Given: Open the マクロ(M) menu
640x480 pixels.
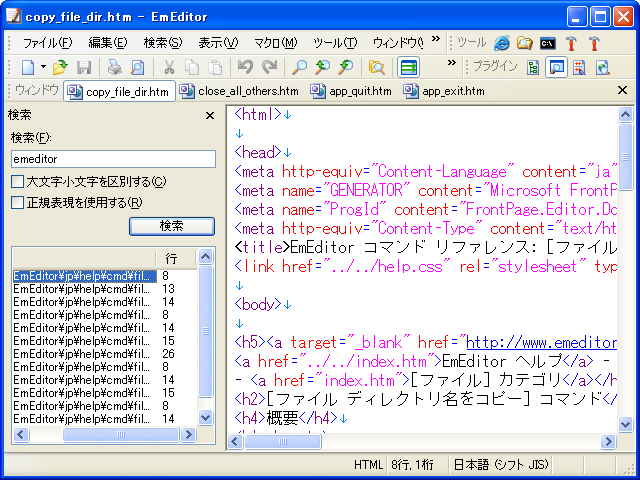Looking at the screenshot, I should pyautogui.click(x=276, y=43).
